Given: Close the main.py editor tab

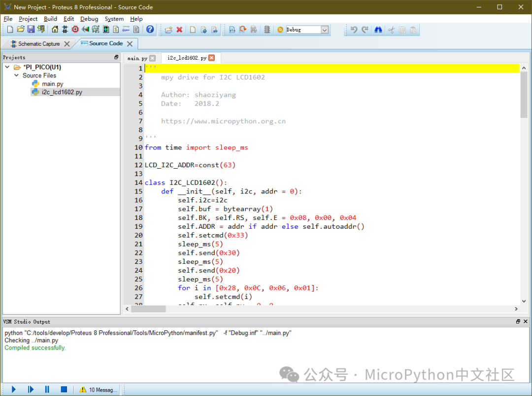Looking at the screenshot, I should click(153, 58).
